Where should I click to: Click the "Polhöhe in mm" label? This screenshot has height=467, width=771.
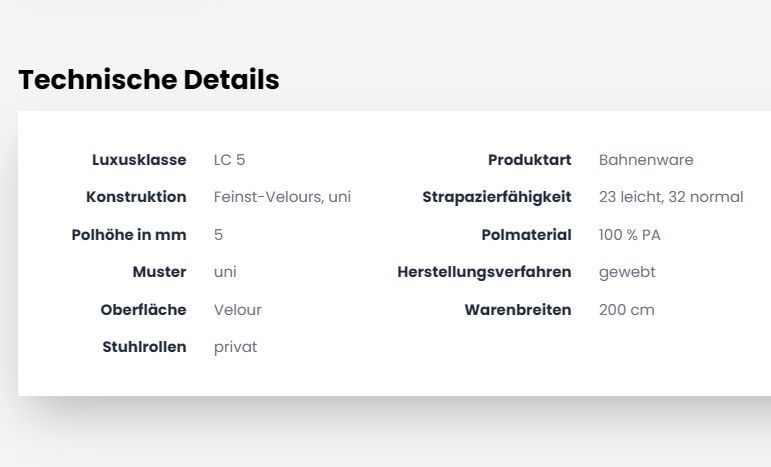tap(129, 235)
